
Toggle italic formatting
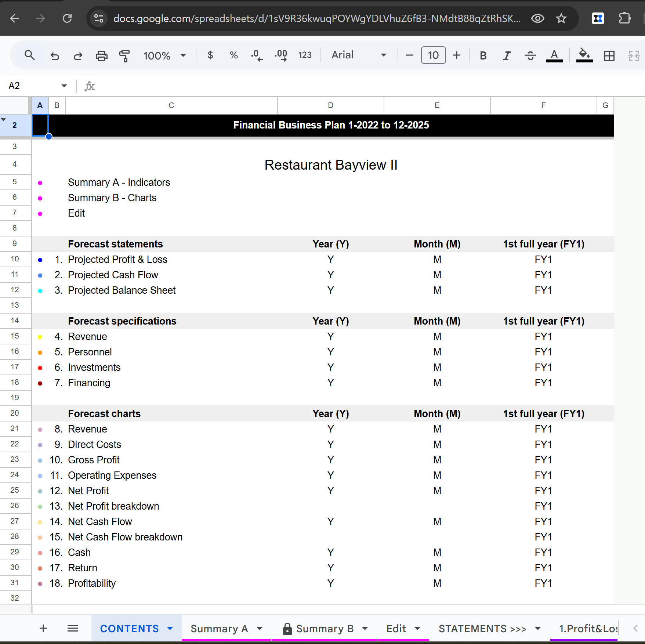click(x=507, y=56)
